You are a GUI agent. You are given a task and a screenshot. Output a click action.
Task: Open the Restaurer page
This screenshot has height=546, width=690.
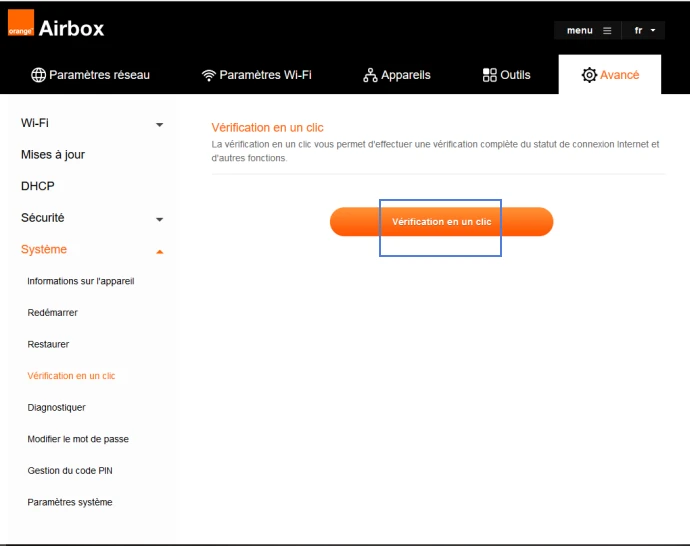[48, 344]
